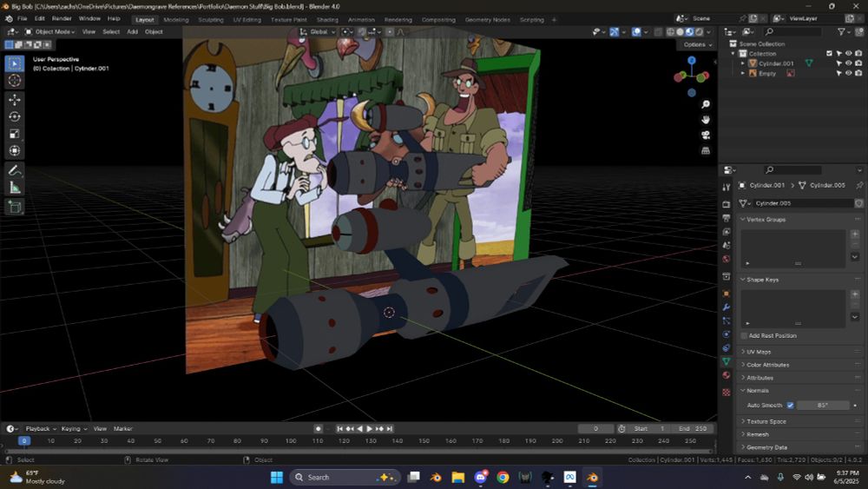Choose the Annotate pencil tool
Viewport: 868px width, 489px height.
tap(15, 170)
